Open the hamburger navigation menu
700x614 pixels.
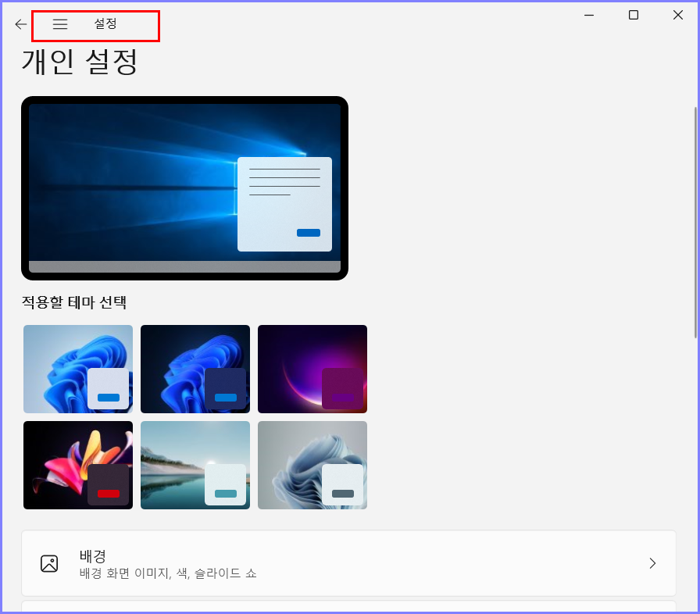pyautogui.click(x=60, y=24)
